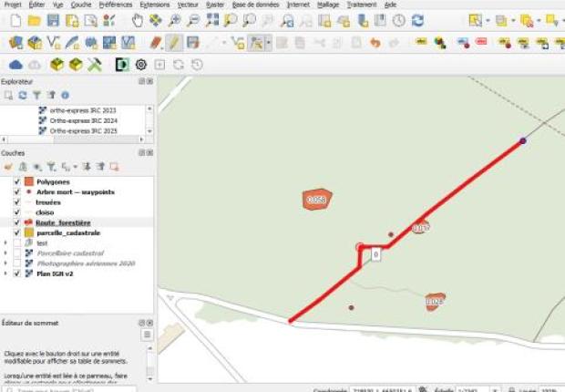Float the Explorateur panel

pyautogui.click(x=142, y=81)
